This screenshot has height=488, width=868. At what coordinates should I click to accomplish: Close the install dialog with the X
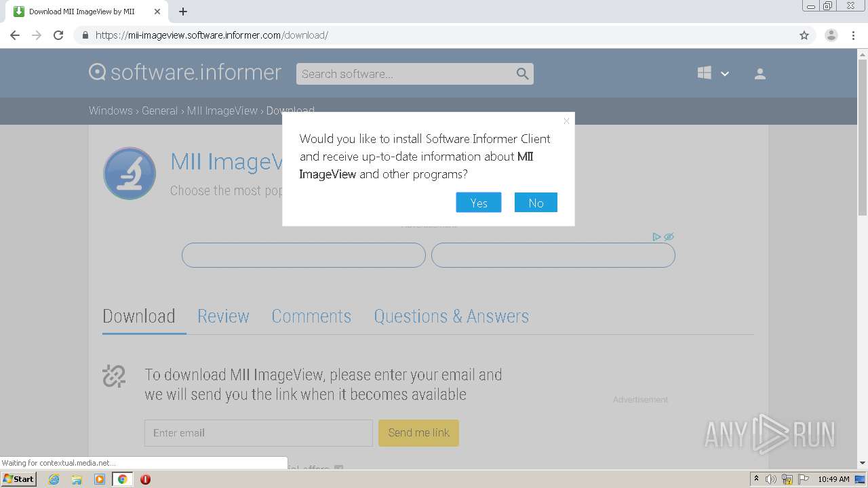pos(566,121)
